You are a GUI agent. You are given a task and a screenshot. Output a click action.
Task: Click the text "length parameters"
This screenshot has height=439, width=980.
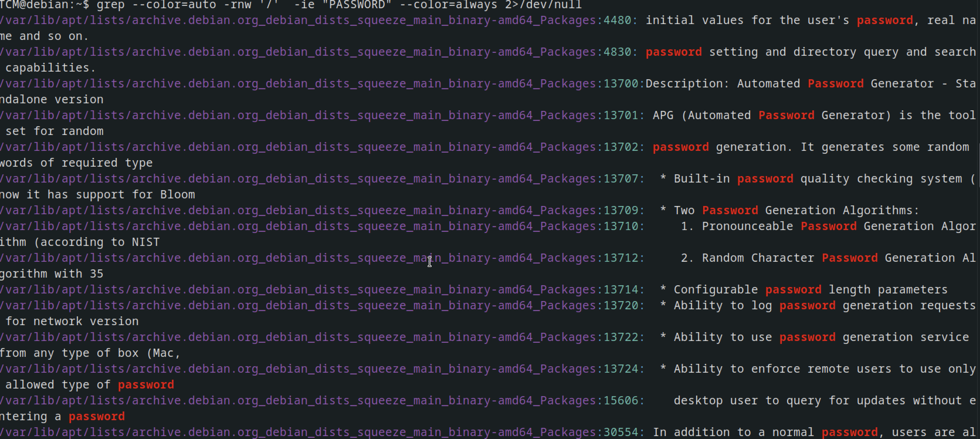(888, 290)
